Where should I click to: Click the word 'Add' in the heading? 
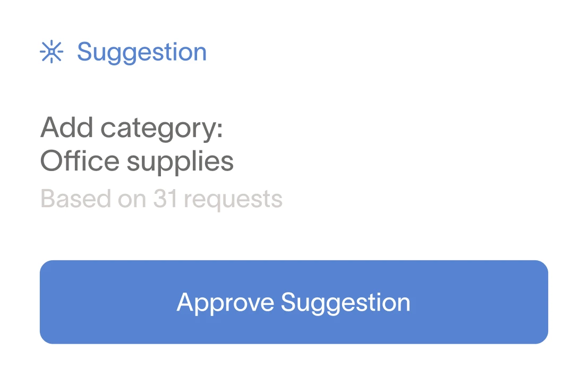[67, 127]
